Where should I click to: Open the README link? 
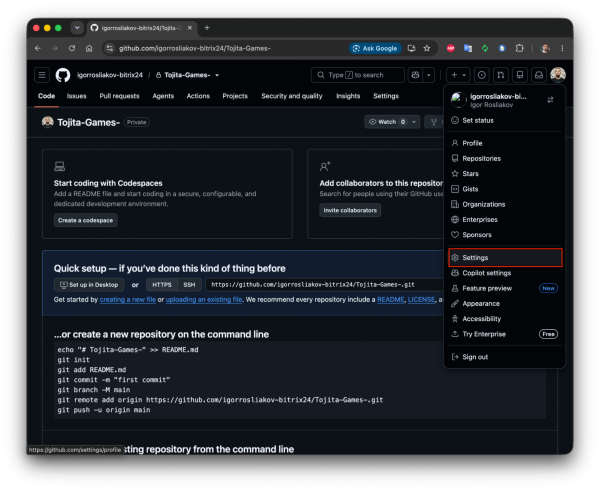point(390,300)
